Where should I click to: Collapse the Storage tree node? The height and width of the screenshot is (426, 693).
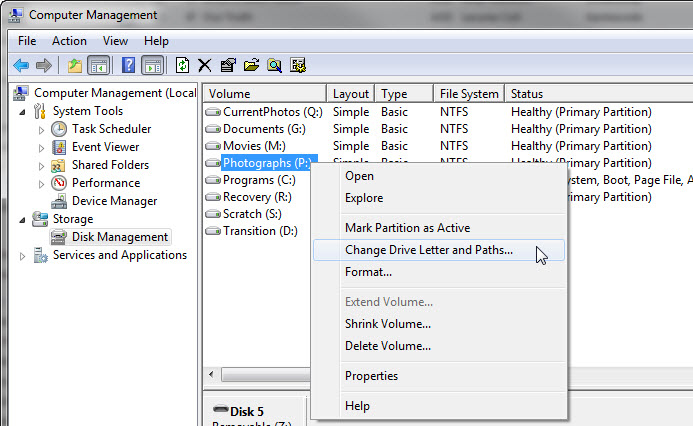click(x=22, y=220)
